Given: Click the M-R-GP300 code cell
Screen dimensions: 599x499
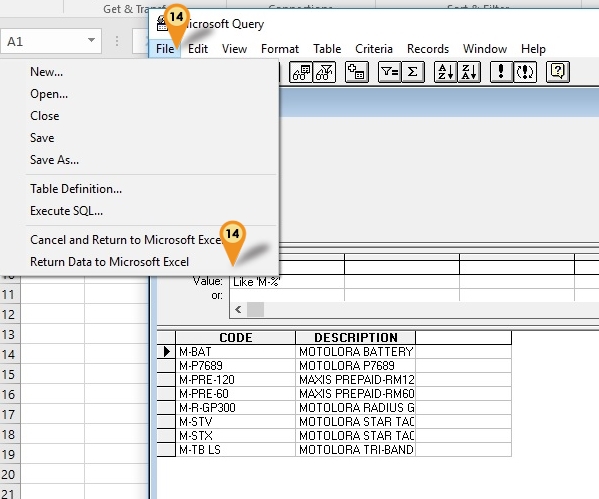Looking at the screenshot, I should click(235, 408).
